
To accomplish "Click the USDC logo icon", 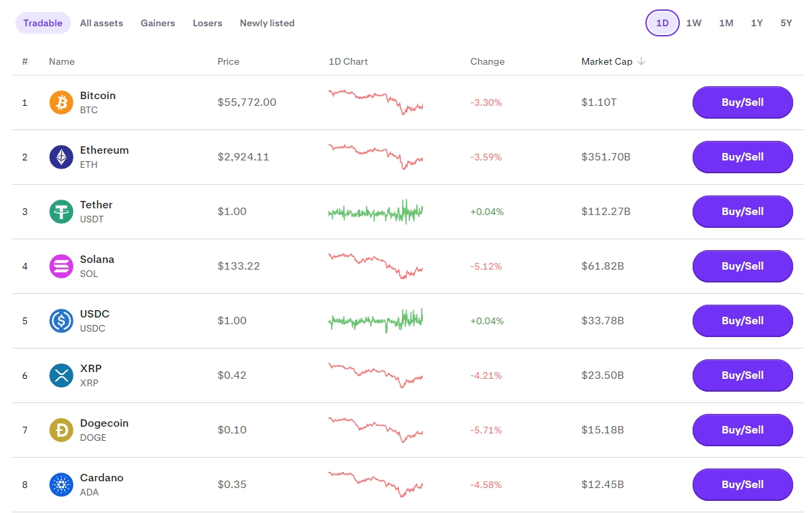I will [61, 321].
